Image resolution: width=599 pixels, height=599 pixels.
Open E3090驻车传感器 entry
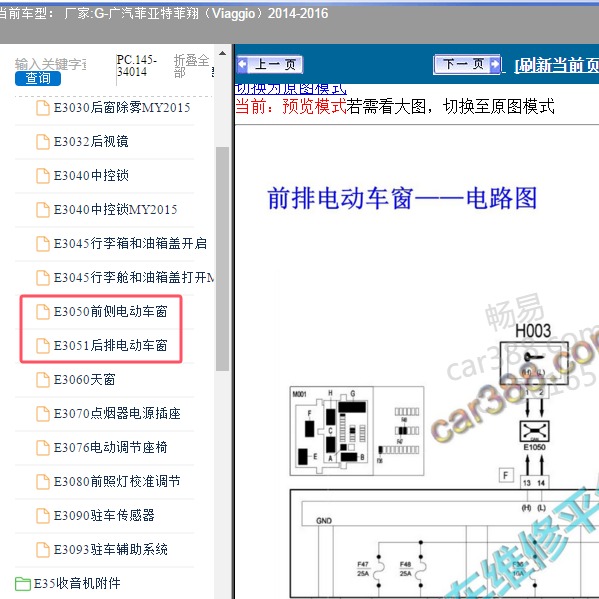point(104,515)
